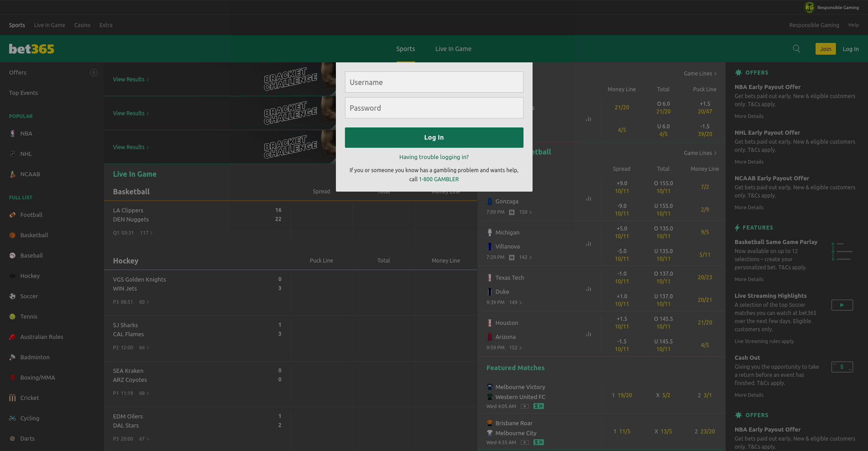Select the Boxing/MMA glove icon
The height and width of the screenshot is (451, 868).
[x=12, y=378]
